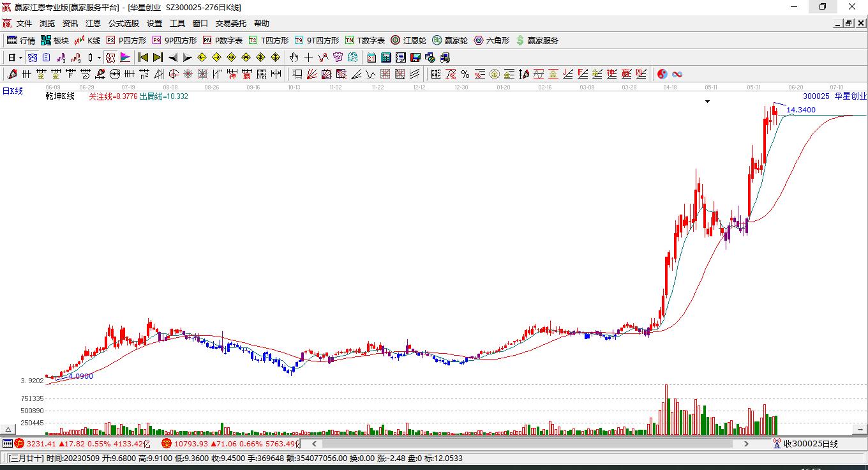
Task: Switch to the K线 chart view
Action: [87, 40]
